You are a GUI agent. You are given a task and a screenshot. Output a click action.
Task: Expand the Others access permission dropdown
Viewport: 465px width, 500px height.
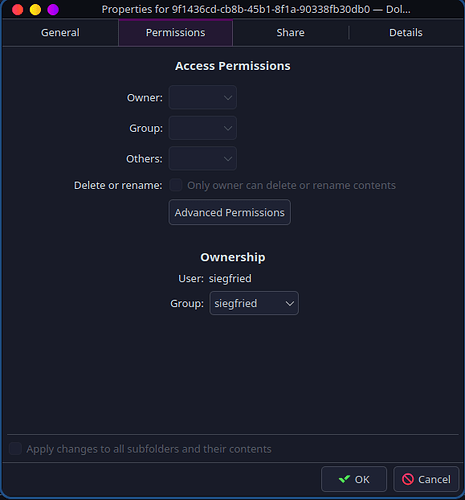click(x=203, y=159)
